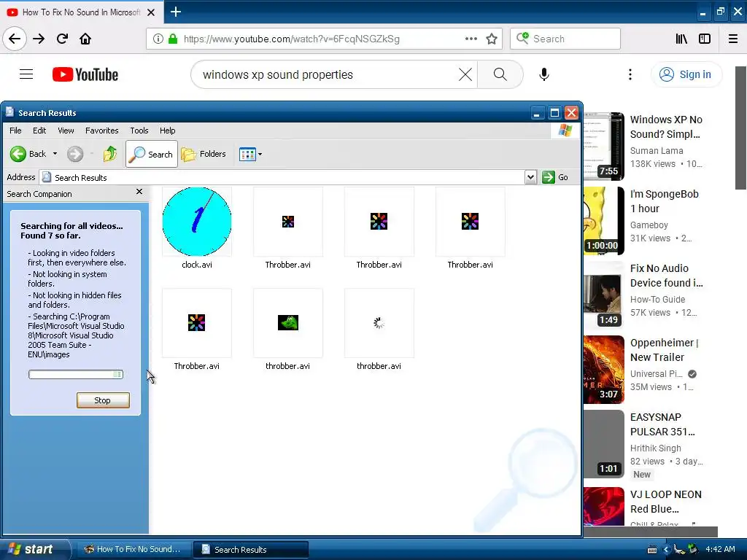Viewport: 747px width, 560px height.
Task: Open the Favorites menu
Action: point(102,131)
